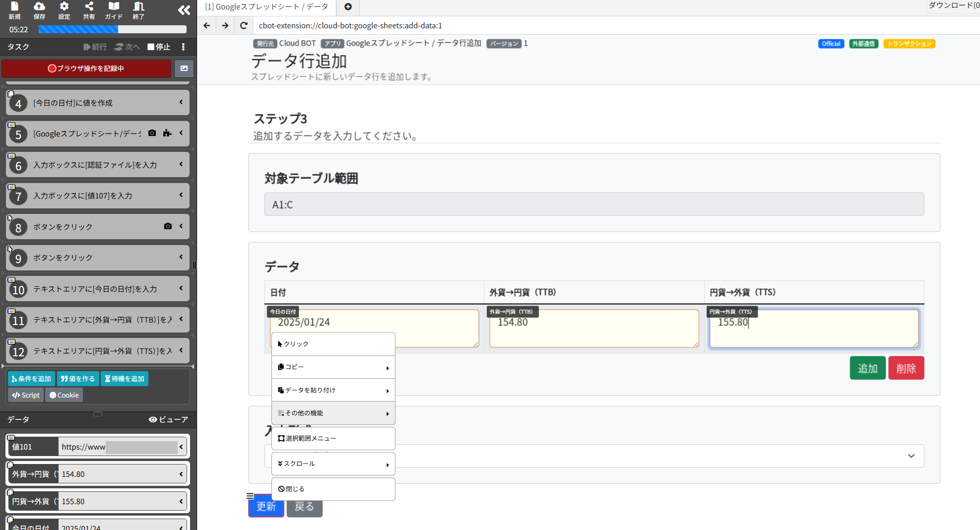Select クリック in the context menu
This screenshot has width=980, height=530.
click(x=333, y=344)
